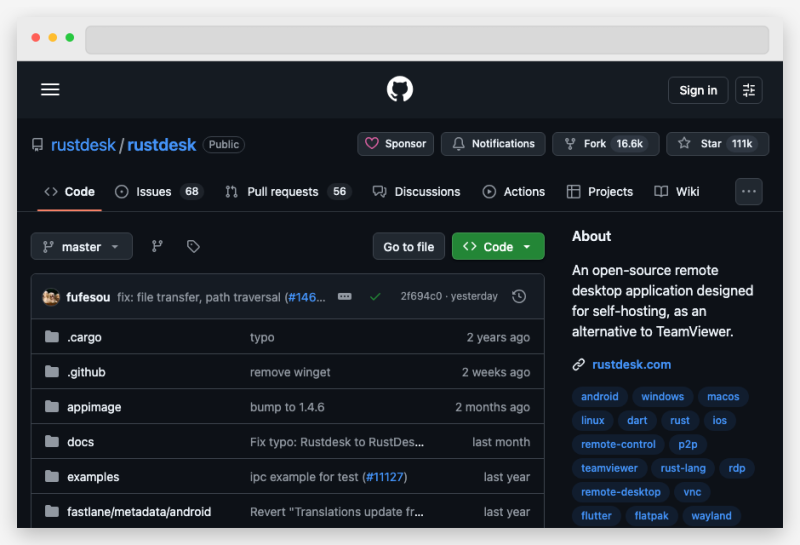Open the more tabs overflow menu
This screenshot has width=800, height=545.
click(x=749, y=191)
